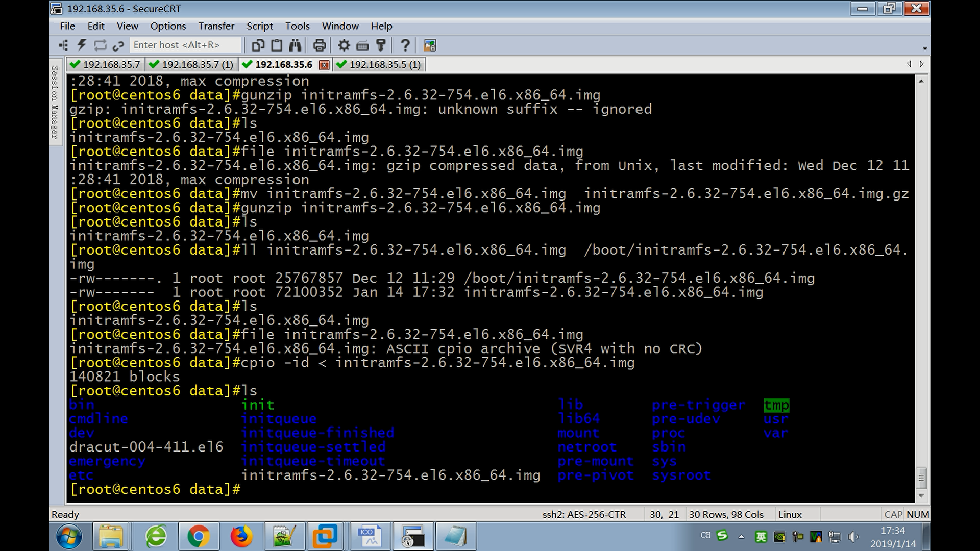Click the Print toolbar icon

pyautogui.click(x=320, y=45)
